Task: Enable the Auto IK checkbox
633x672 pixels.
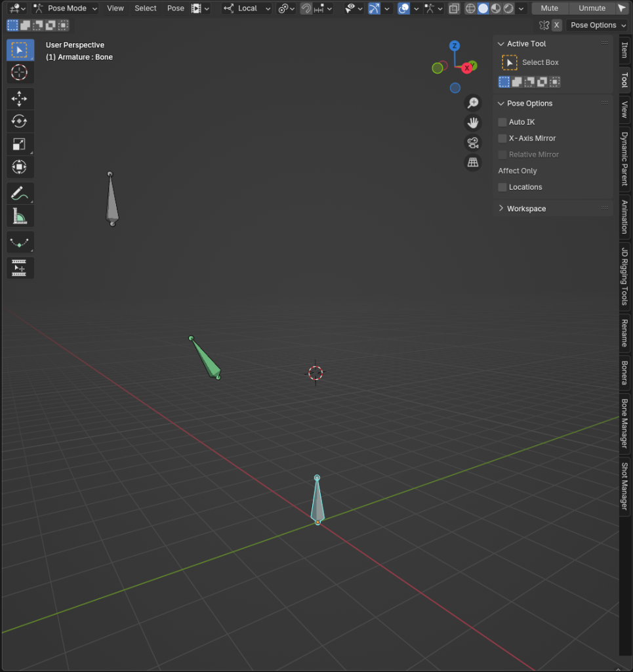Action: [502, 122]
